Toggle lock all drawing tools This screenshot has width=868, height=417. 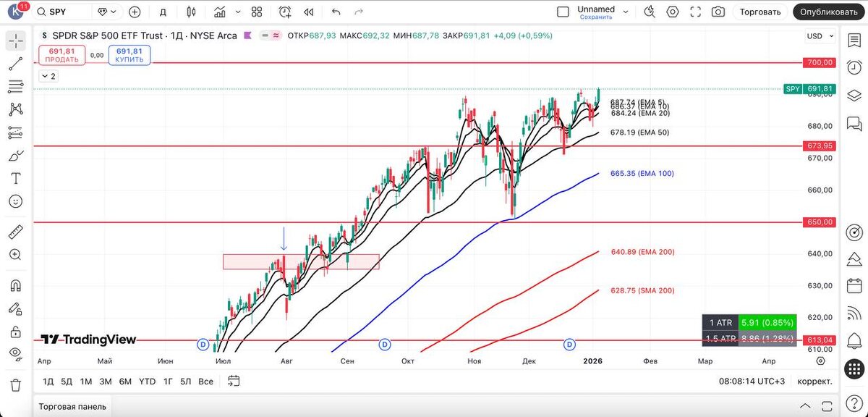[x=16, y=332]
